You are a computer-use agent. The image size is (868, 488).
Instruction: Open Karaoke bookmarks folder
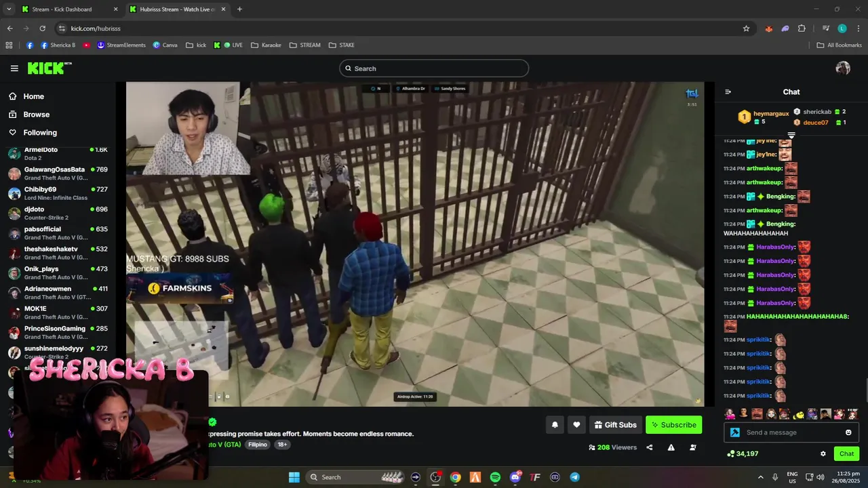click(266, 45)
